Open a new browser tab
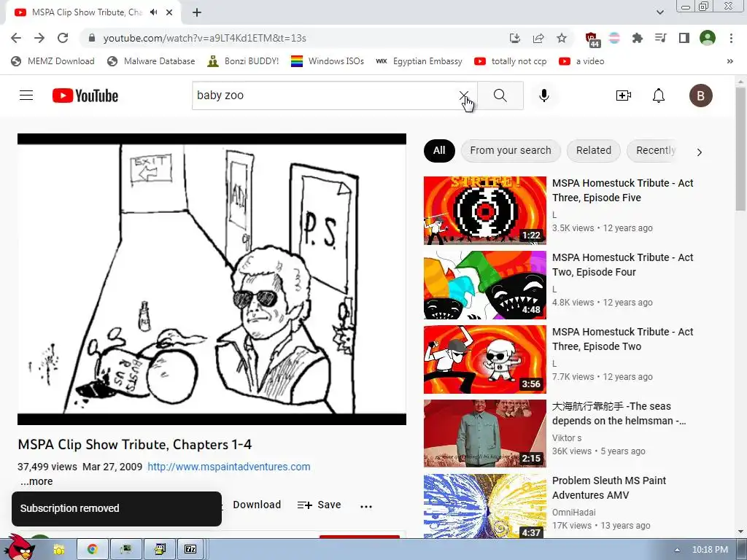 [197, 12]
